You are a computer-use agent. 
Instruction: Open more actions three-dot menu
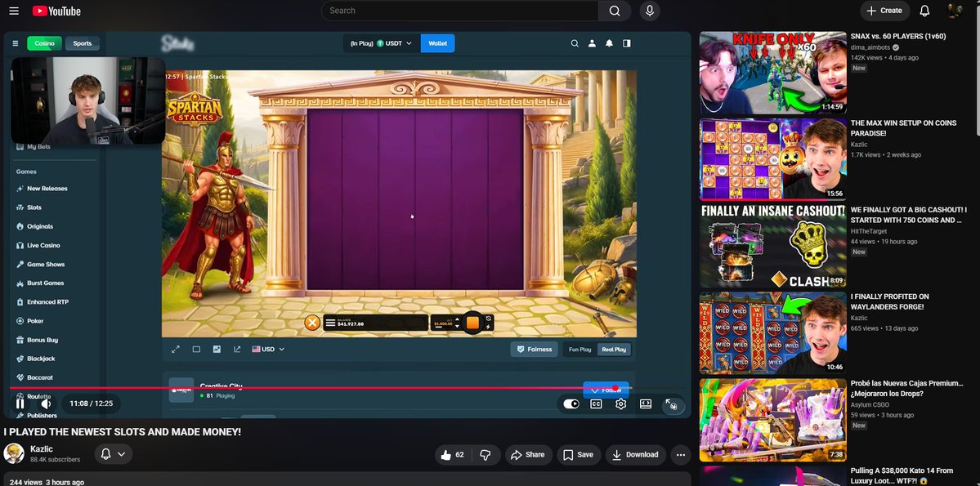point(681,455)
